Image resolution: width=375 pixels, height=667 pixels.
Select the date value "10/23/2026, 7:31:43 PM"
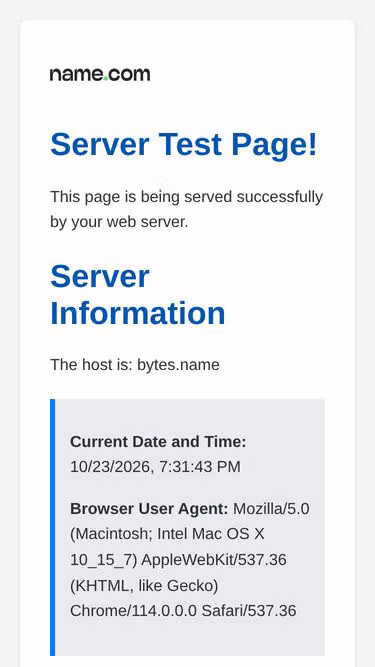click(x=155, y=467)
